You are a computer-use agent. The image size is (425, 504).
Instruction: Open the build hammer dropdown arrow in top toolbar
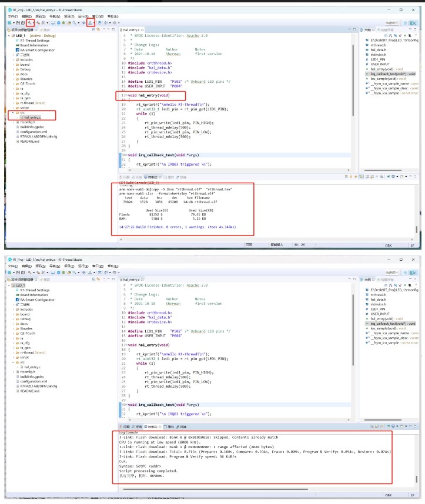click(34, 23)
